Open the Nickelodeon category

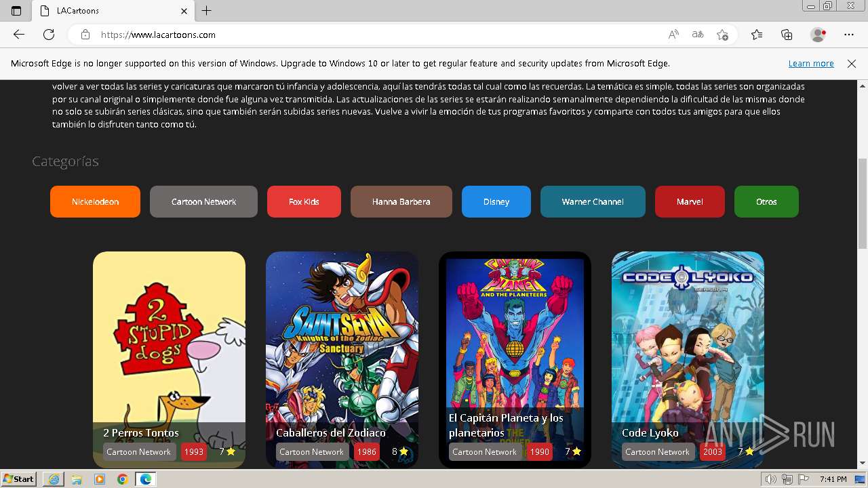(x=95, y=202)
